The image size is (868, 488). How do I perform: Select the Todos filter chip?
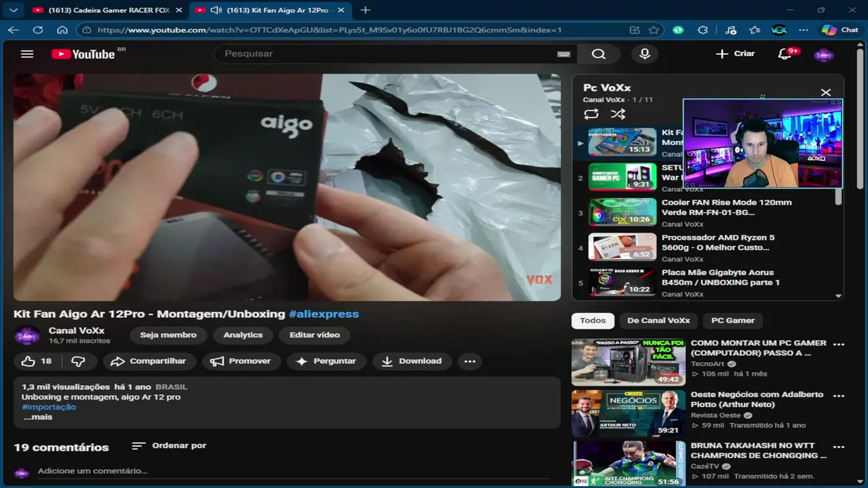[x=593, y=321]
